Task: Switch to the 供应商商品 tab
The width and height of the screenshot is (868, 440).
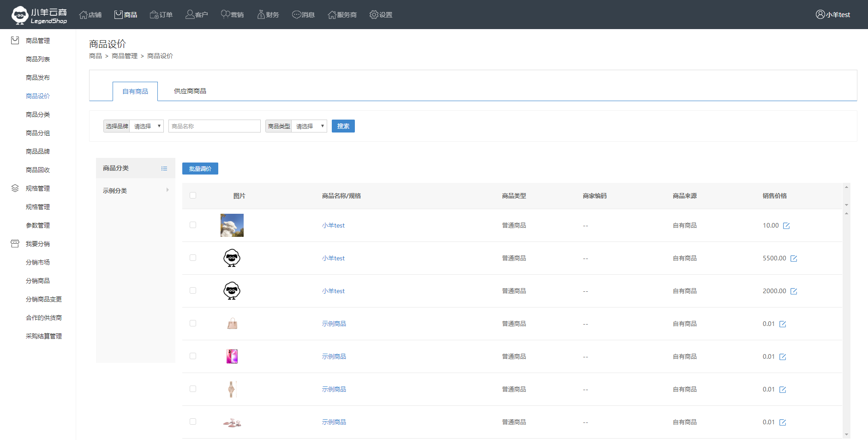Action: (190, 91)
